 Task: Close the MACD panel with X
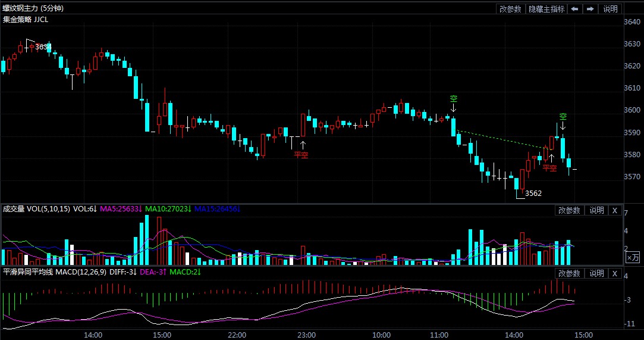(615, 273)
